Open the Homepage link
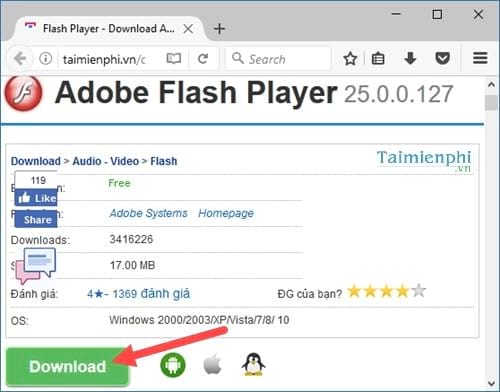500x392 pixels. tap(226, 213)
